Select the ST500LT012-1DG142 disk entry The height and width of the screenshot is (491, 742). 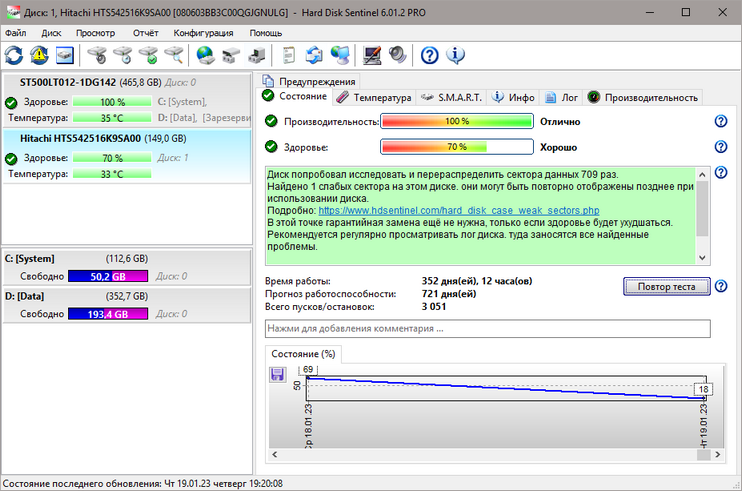point(127,100)
